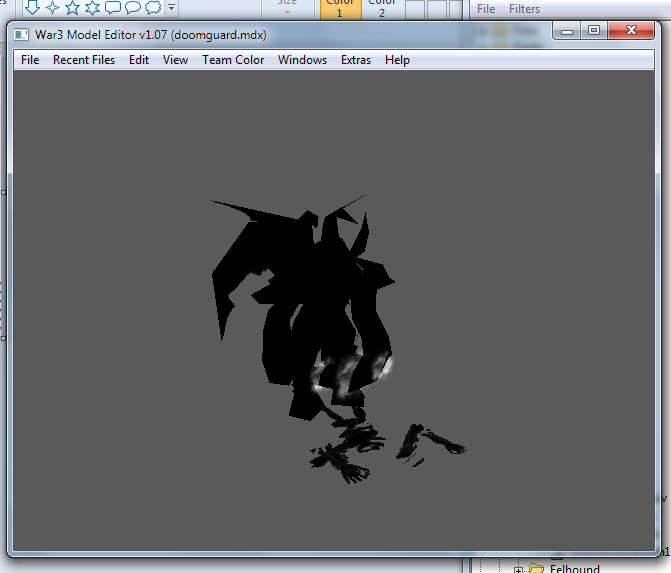This screenshot has height=573, width=671.
Task: Open the View menu
Action: click(x=175, y=60)
